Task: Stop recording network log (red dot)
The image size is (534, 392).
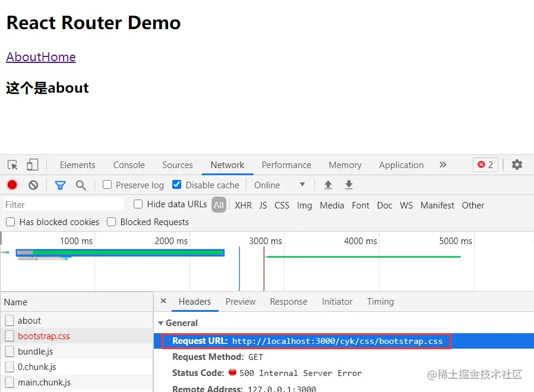Action: point(12,185)
